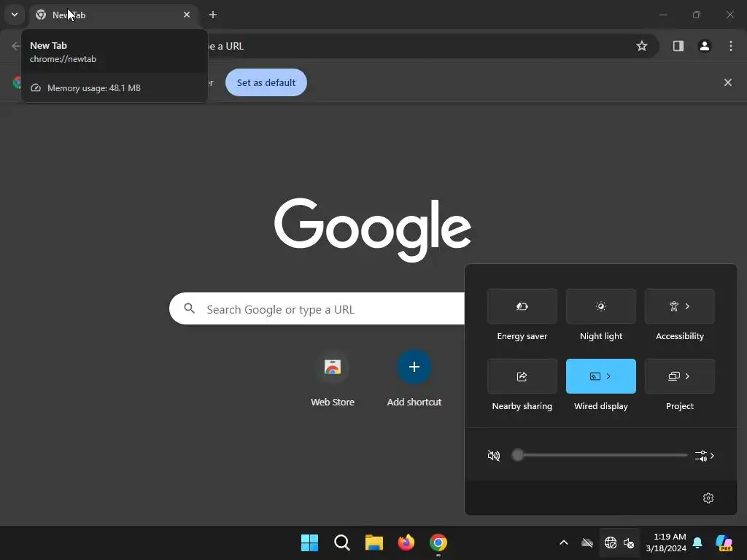Screen dimensions: 747x560
Task: Unmute sound using the speaker icon
Action: 494,456
